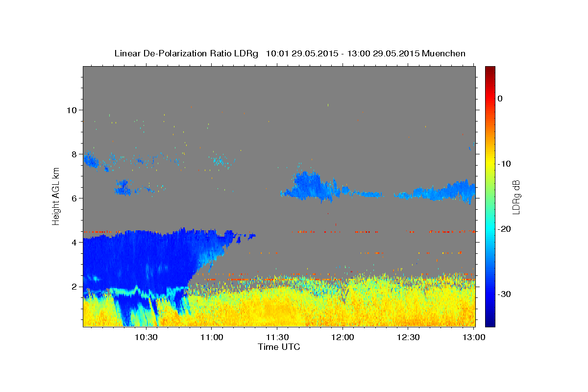Click the 'Time UTC' axis title
This screenshot has width=588, height=392.
(x=279, y=347)
